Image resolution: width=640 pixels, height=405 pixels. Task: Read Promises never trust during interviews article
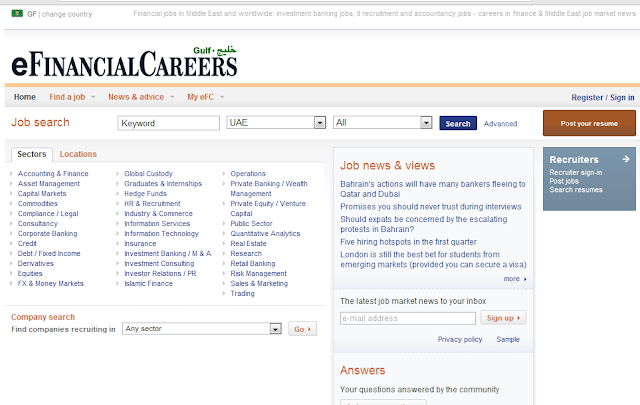[x=431, y=207]
